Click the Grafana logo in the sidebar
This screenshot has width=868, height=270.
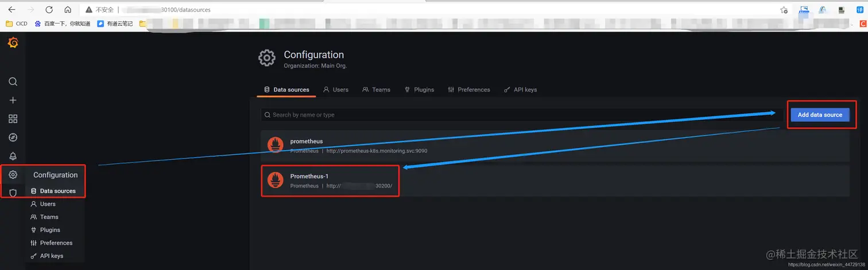[13, 43]
